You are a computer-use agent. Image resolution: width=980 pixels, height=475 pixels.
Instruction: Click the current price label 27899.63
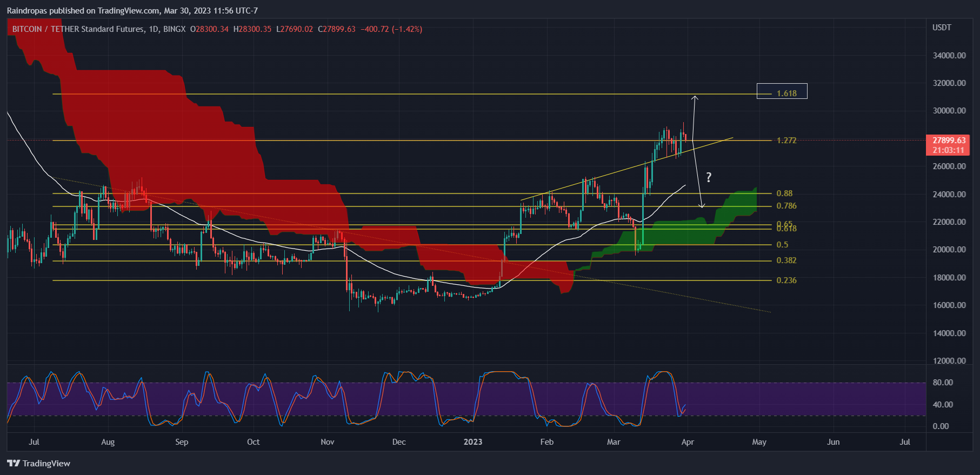tap(949, 141)
